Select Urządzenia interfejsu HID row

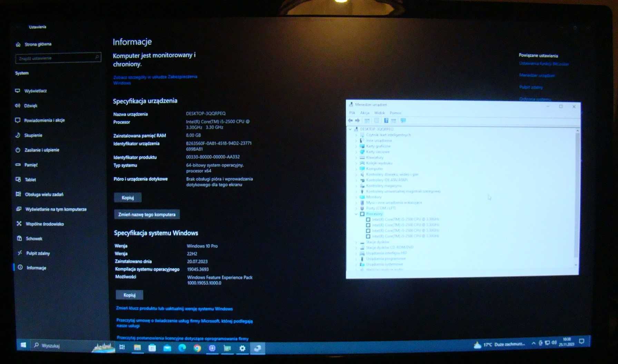click(x=386, y=253)
